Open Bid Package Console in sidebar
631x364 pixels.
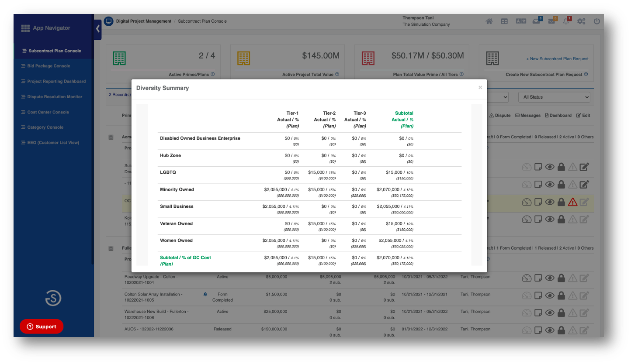click(x=49, y=66)
